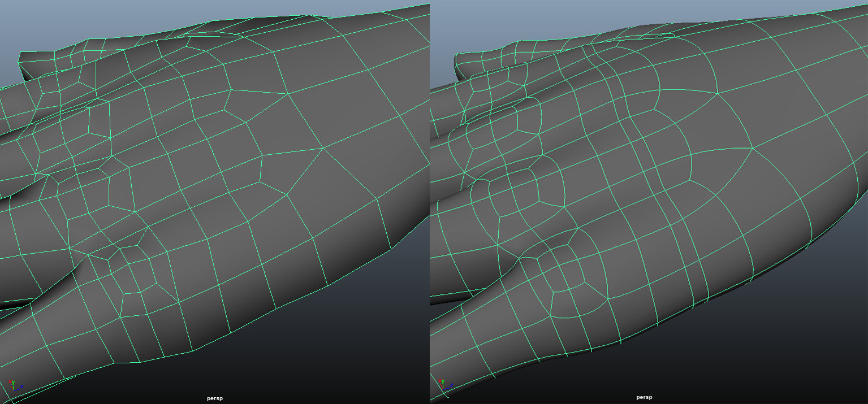Select the converging pole vertex on smoothed hand
This screenshot has width=868, height=404.
[753, 148]
